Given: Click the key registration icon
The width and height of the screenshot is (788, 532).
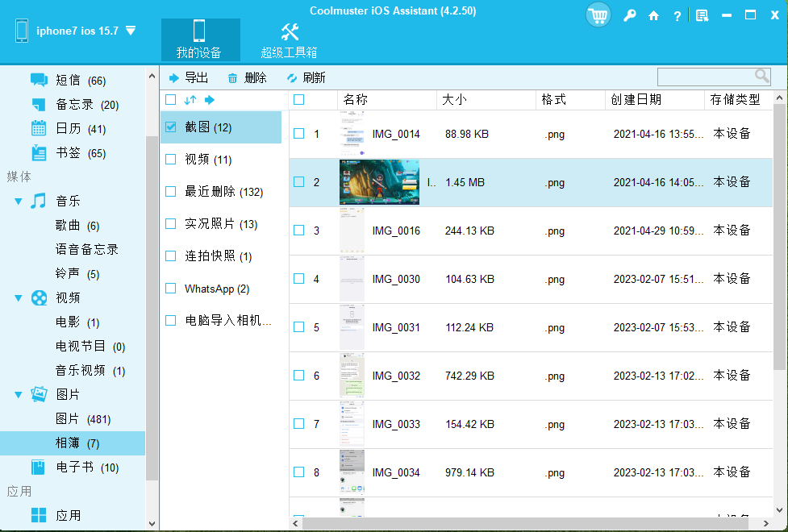Looking at the screenshot, I should coord(630,15).
